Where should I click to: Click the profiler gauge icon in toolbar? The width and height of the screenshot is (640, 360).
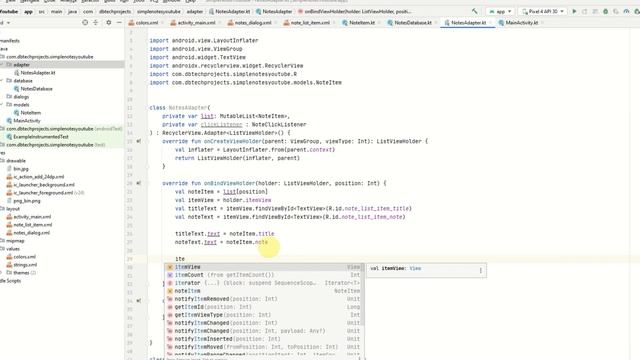click(x=627, y=11)
